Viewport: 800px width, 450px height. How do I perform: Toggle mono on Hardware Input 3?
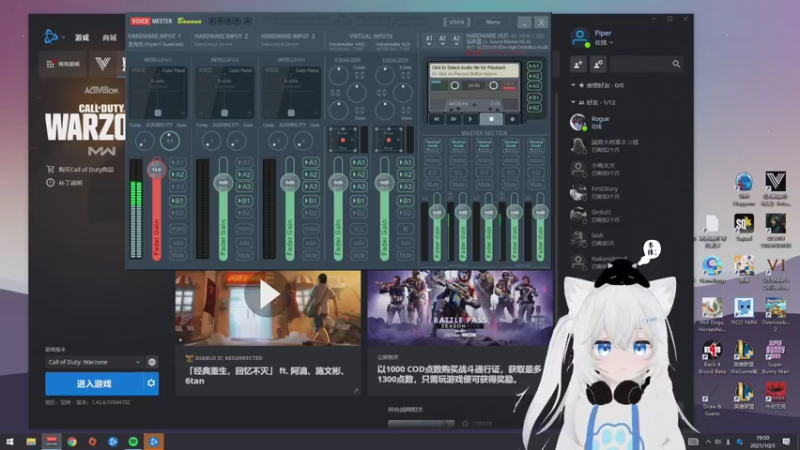[311, 229]
